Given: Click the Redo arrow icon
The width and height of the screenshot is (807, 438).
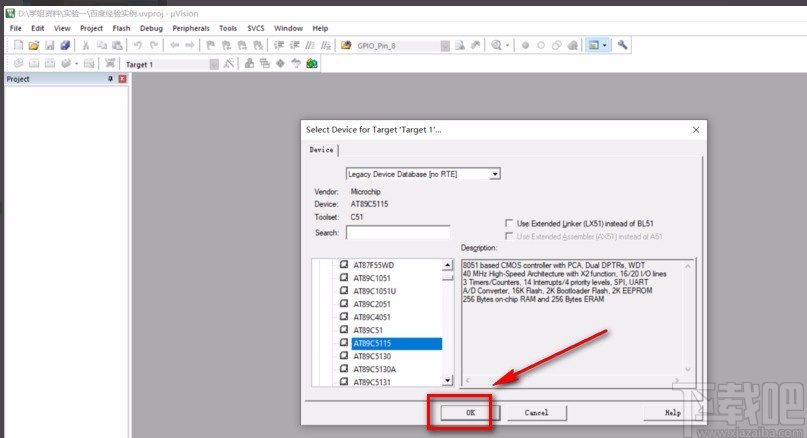Looking at the screenshot, I should coord(153,45).
